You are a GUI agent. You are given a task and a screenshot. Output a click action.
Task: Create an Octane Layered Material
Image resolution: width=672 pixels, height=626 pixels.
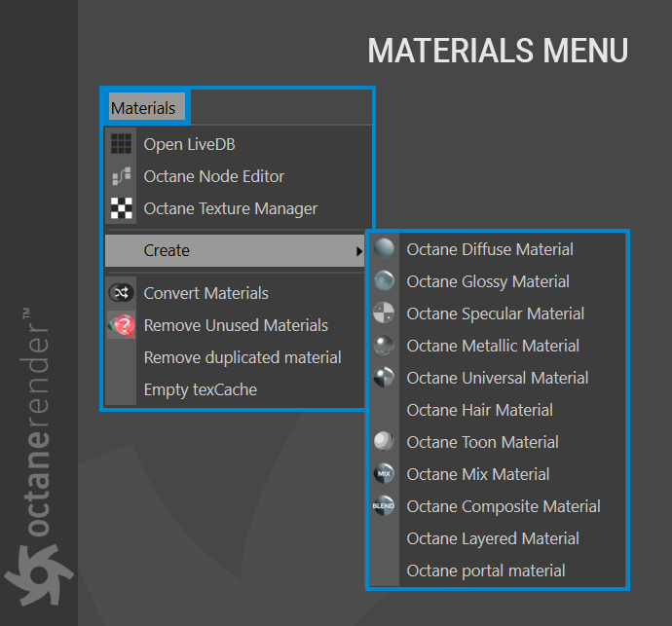[x=497, y=538]
